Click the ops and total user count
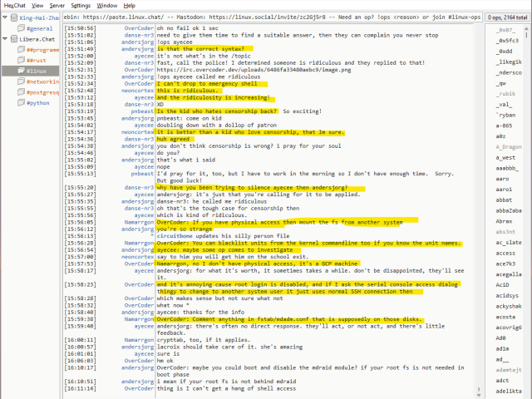Viewport: 532px width, 399px height. [x=506, y=17]
